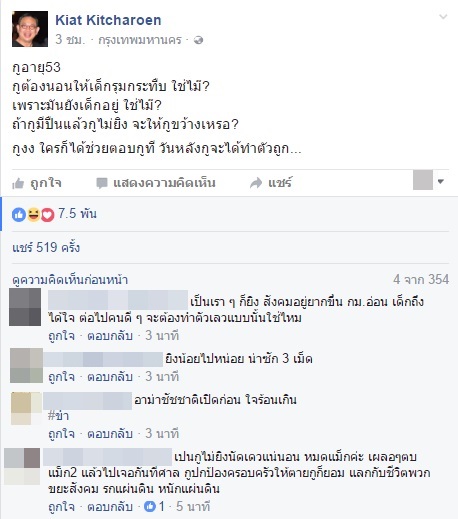
Task: Click Kiat Kitcharoen profile photo
Action: (x=30, y=29)
